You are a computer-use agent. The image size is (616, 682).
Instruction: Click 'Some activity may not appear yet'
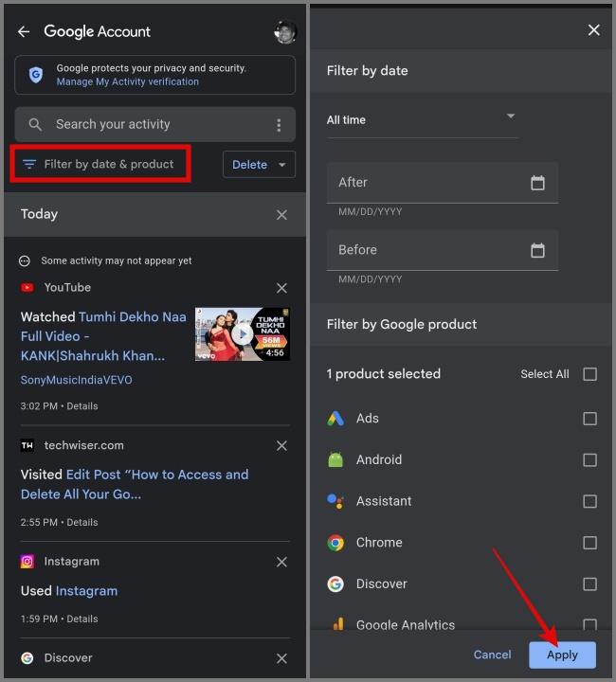pyautogui.click(x=117, y=261)
